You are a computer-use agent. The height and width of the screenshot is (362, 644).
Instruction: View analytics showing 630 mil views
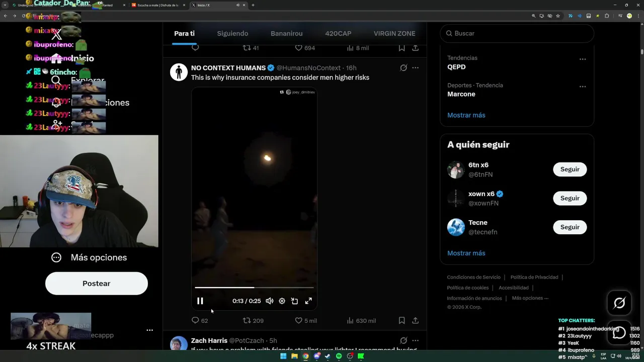click(362, 320)
